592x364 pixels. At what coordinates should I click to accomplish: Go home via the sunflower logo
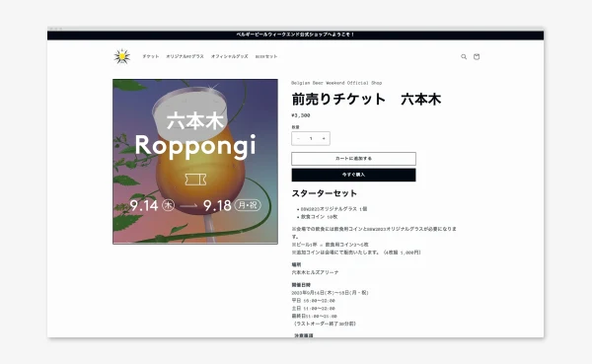click(122, 56)
